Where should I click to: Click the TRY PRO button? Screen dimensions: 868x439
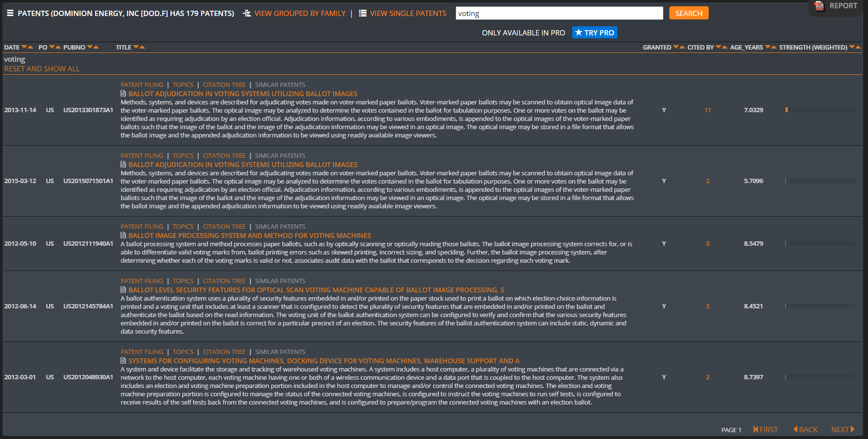[595, 33]
